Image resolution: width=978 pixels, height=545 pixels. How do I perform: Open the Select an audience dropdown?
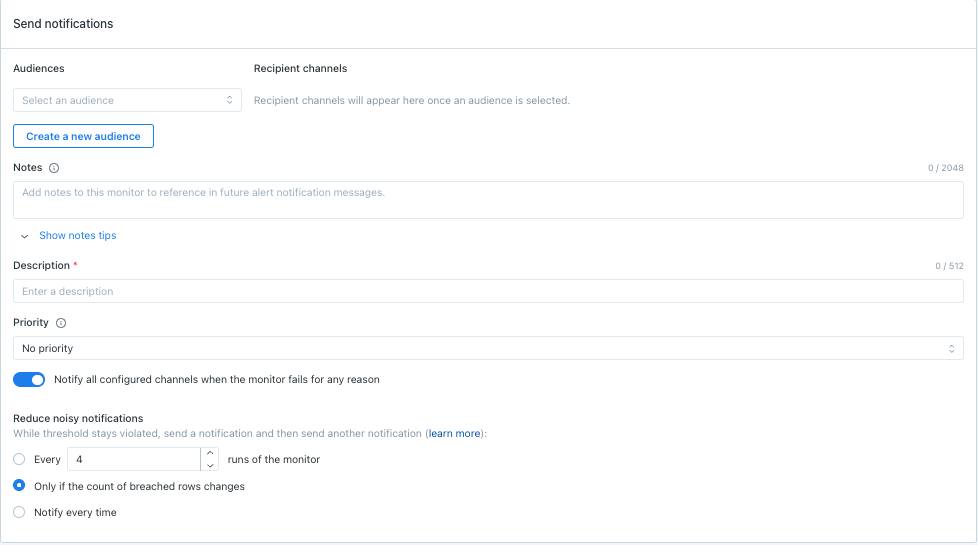point(127,100)
